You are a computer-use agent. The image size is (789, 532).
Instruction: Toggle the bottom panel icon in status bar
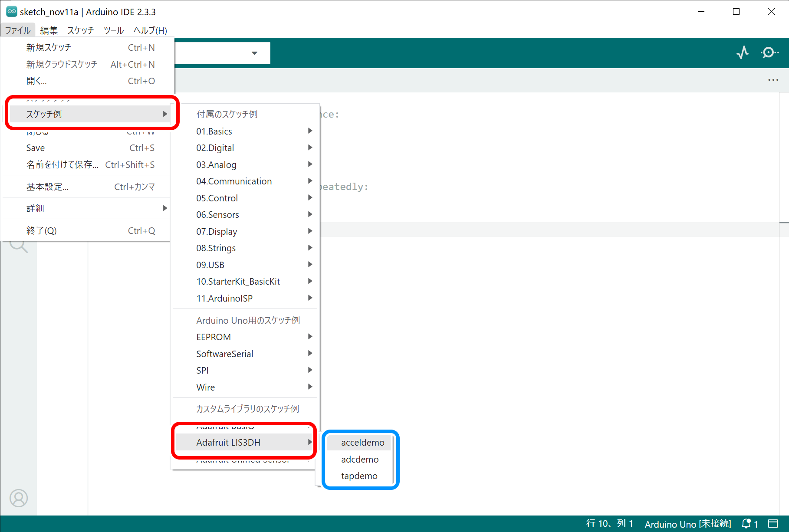pyautogui.click(x=773, y=524)
